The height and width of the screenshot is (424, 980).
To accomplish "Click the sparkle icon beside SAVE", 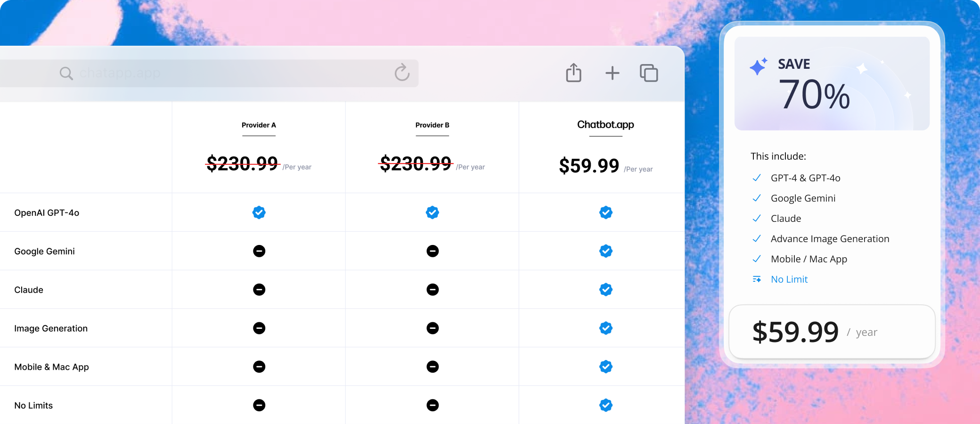I will [x=758, y=66].
